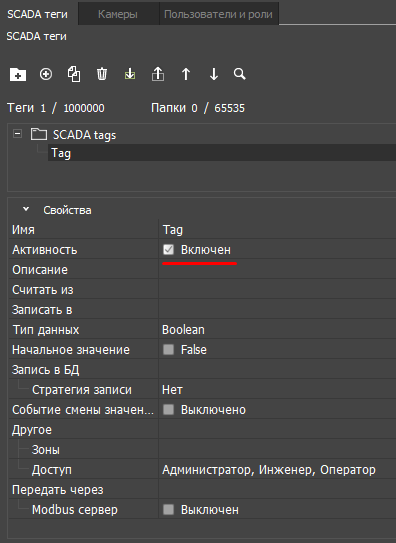Toggle the Начальное значение False checkbox
Viewport: 396px width, 543px height.
[168, 349]
